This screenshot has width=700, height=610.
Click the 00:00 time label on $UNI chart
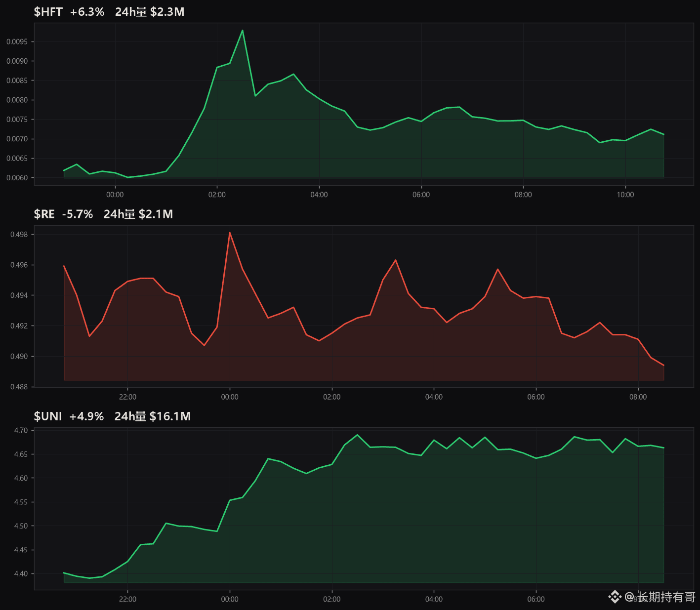(230, 599)
